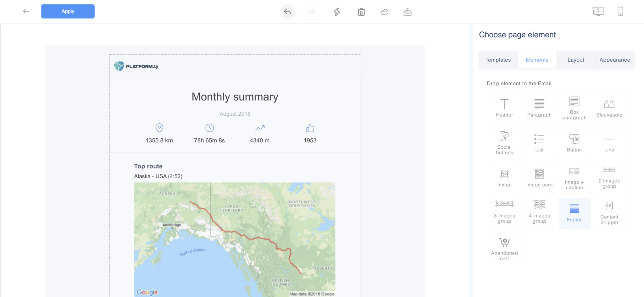
Task: Click the Top route heading
Action: pos(148,166)
